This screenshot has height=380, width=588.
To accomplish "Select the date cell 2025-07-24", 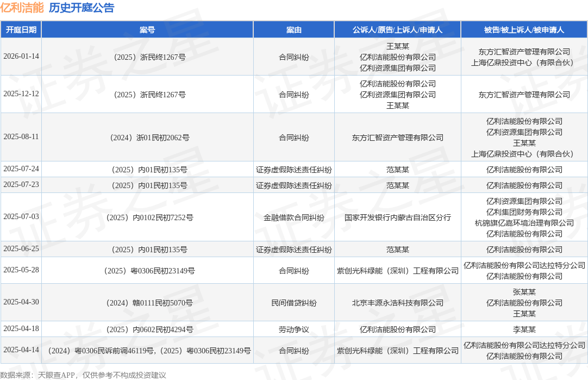I will (21, 169).
